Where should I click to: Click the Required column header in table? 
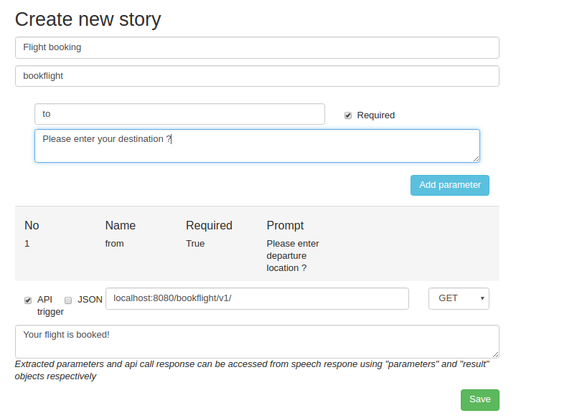209,225
